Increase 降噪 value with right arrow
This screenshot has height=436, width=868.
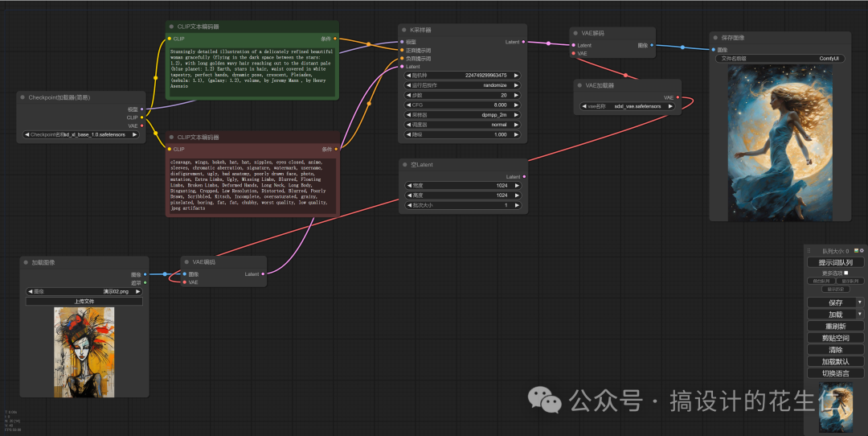(516, 134)
